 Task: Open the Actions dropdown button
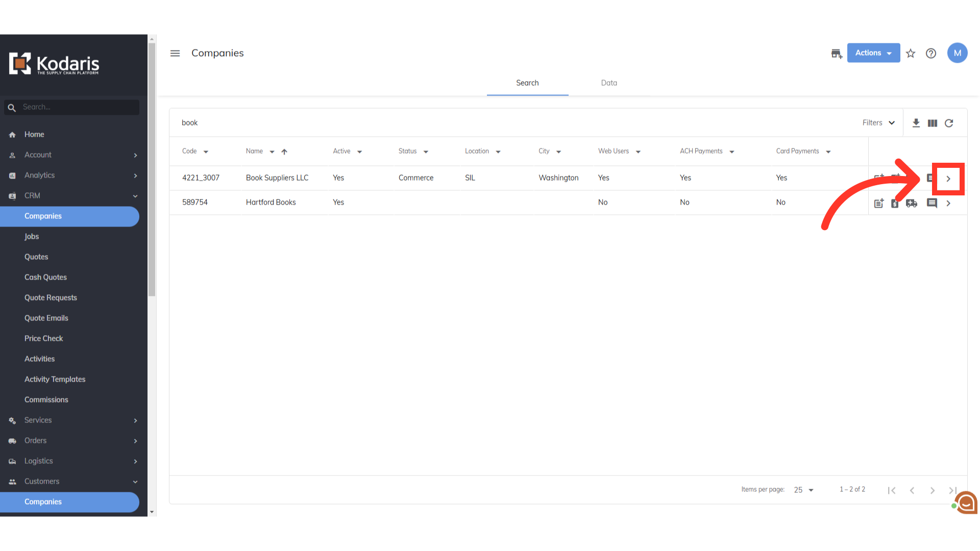[873, 53]
